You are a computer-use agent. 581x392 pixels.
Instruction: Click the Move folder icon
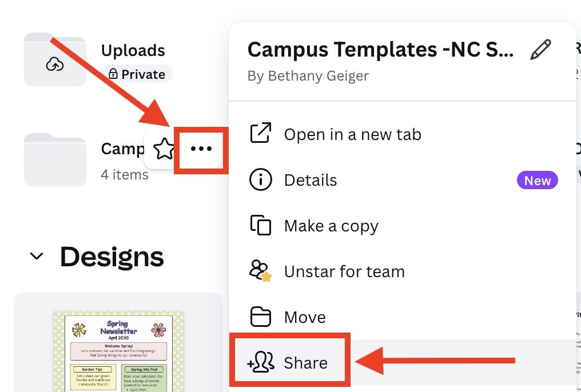261,317
